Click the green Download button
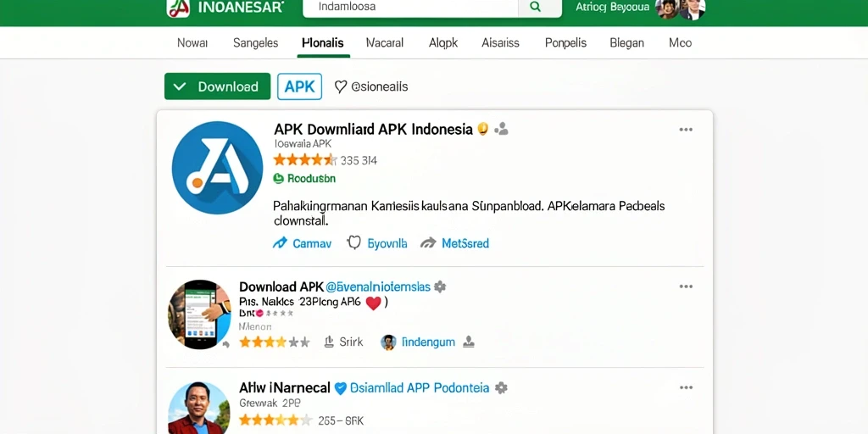This screenshot has width=868, height=434. point(217,86)
